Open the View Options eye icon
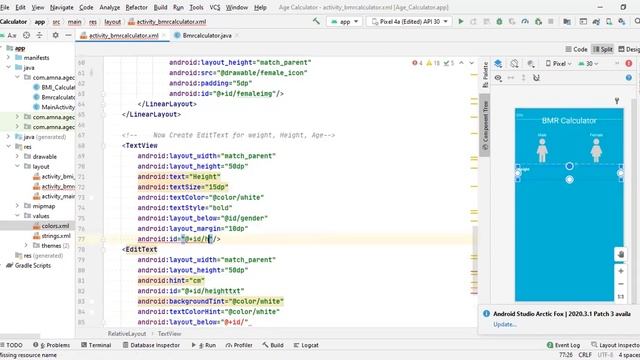 point(498,78)
